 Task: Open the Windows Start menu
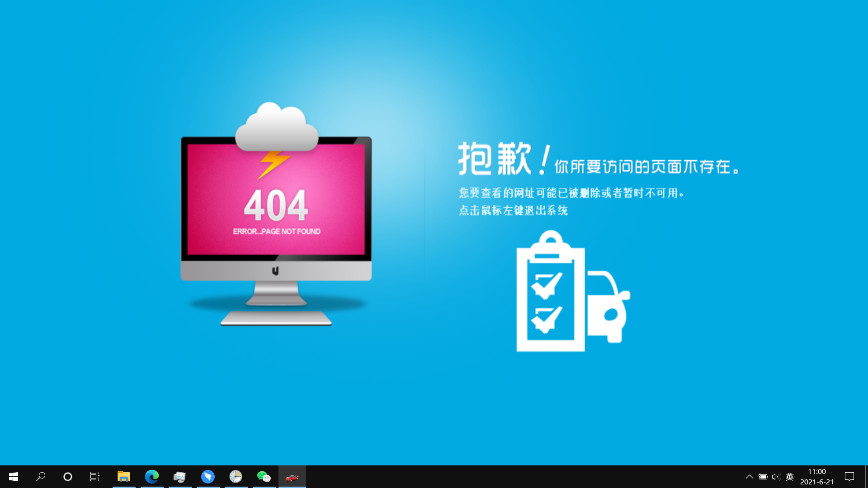tap(13, 477)
